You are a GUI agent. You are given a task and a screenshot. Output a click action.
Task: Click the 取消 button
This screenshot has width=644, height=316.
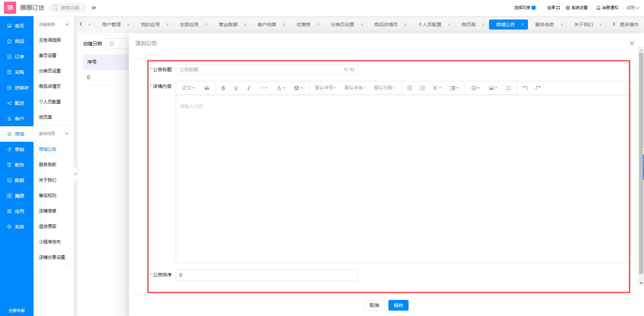[x=374, y=305]
